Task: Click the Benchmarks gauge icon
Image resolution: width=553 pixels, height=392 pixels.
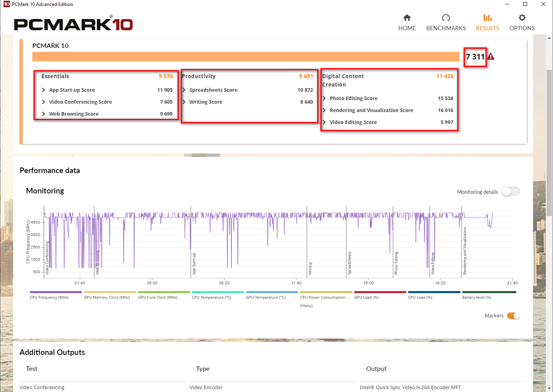Action: coord(446,18)
